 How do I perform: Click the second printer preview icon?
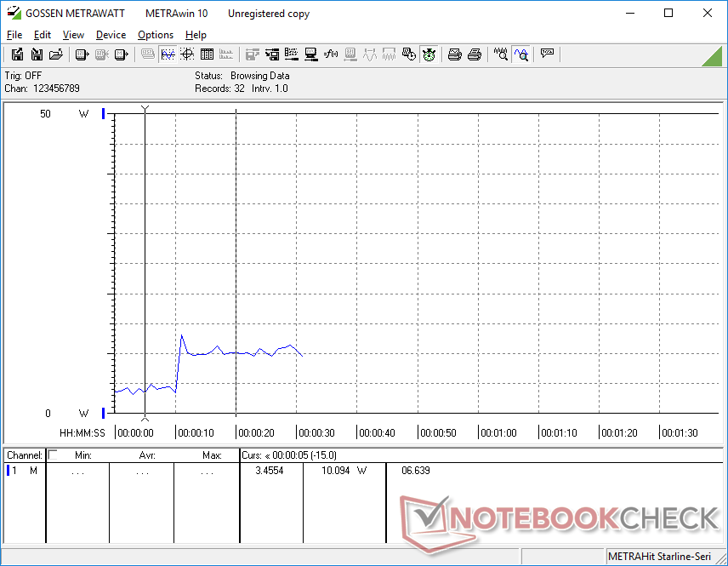[x=474, y=54]
